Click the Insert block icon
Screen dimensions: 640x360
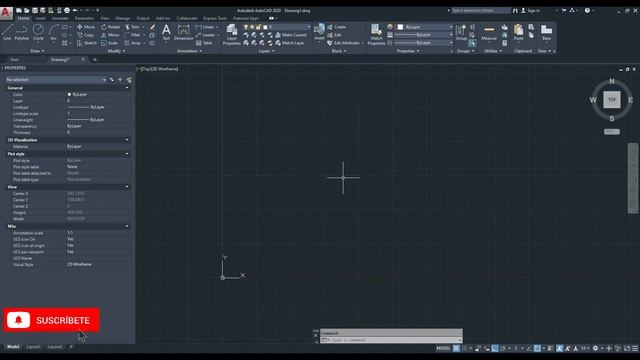tap(319, 33)
